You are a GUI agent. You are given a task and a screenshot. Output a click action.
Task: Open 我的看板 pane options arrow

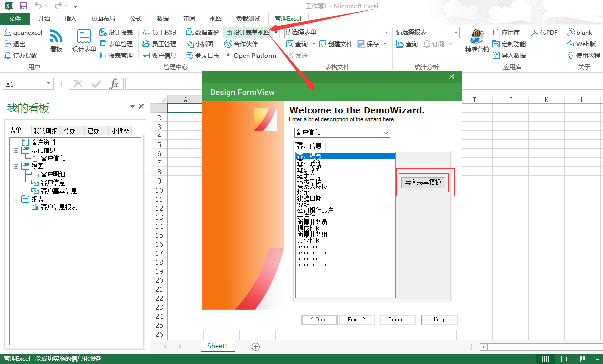coord(132,106)
